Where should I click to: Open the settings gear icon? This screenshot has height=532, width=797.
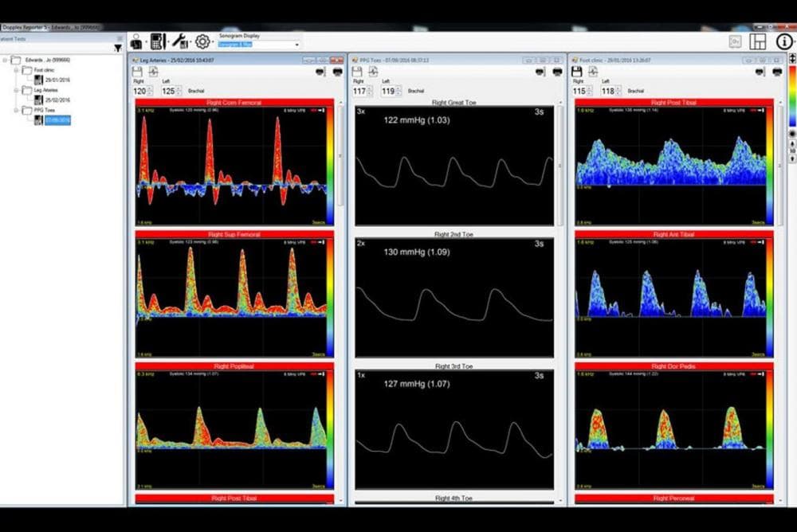pos(202,41)
